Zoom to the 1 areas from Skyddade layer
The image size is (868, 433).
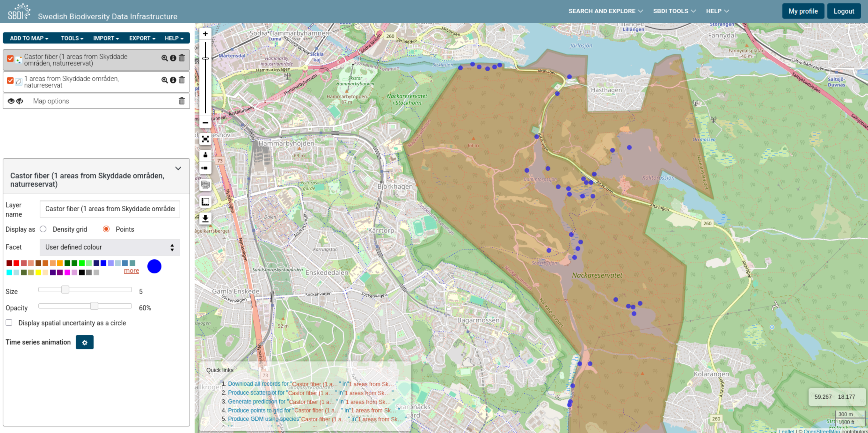tap(164, 80)
